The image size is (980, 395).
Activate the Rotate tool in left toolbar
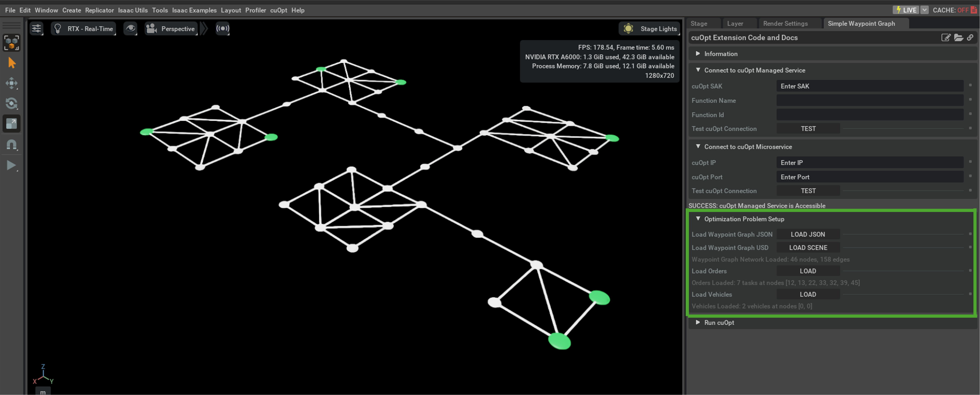point(11,103)
